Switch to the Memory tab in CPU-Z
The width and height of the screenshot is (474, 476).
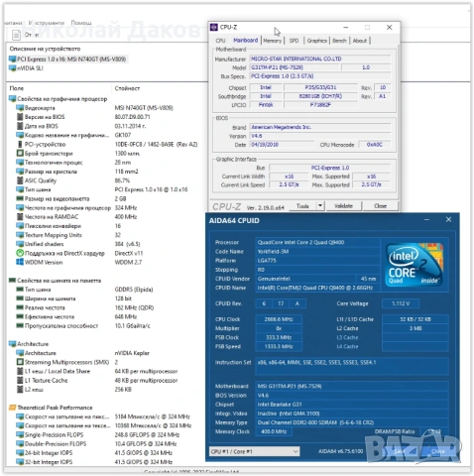point(273,41)
